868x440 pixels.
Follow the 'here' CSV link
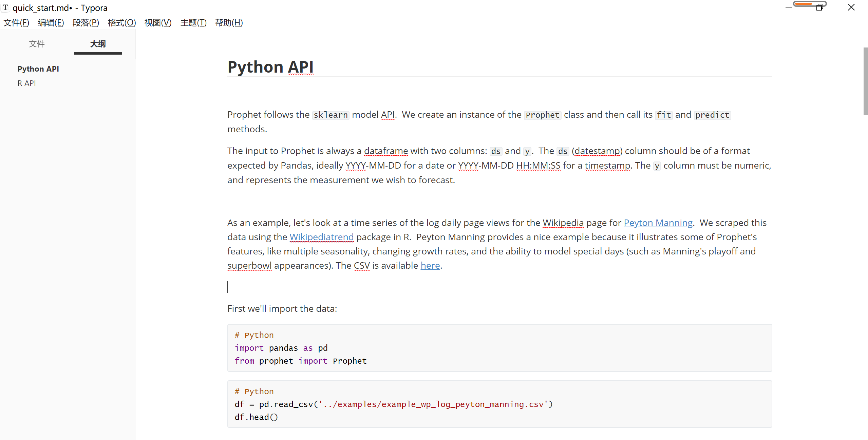click(430, 266)
